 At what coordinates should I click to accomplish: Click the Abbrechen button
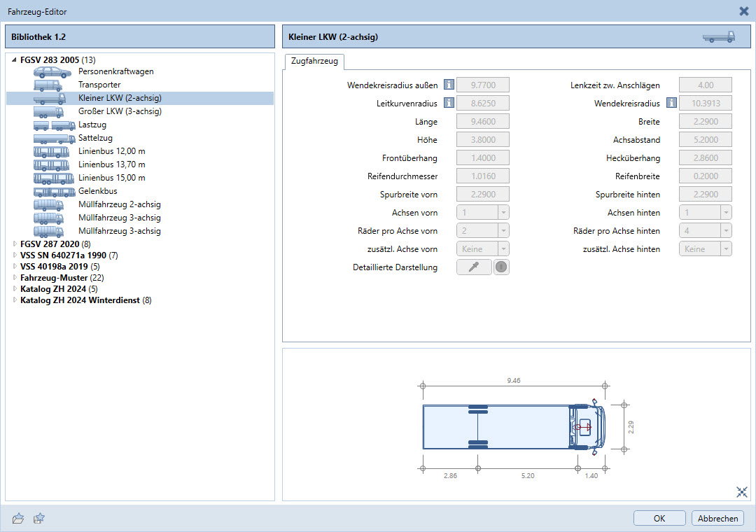[x=717, y=519]
